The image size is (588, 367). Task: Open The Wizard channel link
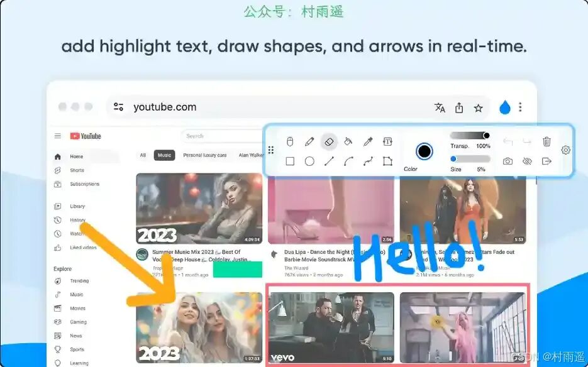pos(296,268)
